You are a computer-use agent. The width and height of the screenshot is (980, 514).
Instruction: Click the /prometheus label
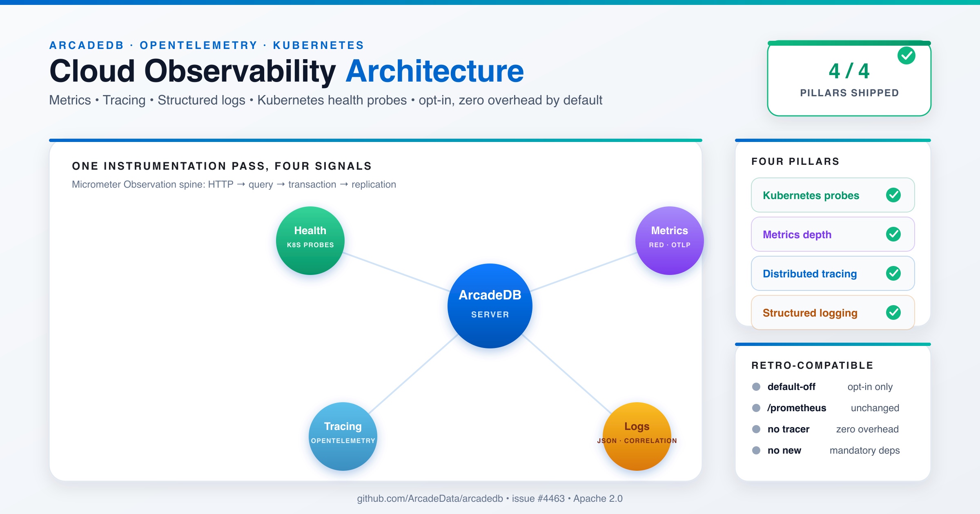click(x=797, y=408)
